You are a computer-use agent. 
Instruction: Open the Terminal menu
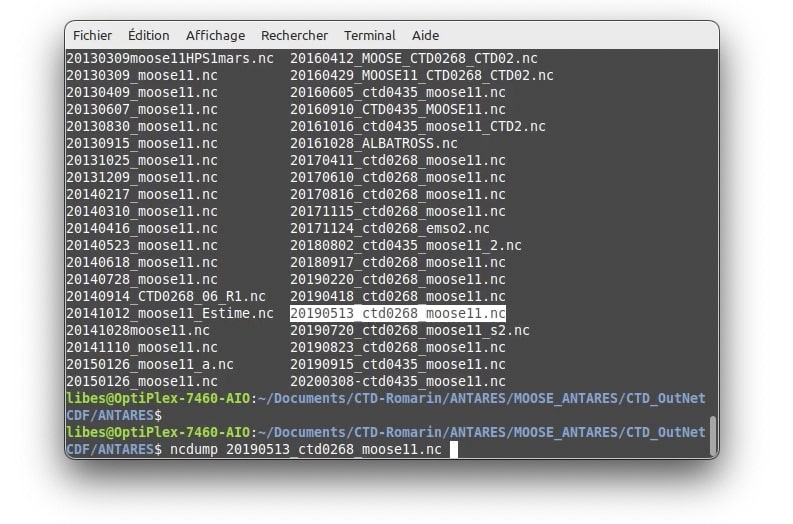(x=371, y=35)
